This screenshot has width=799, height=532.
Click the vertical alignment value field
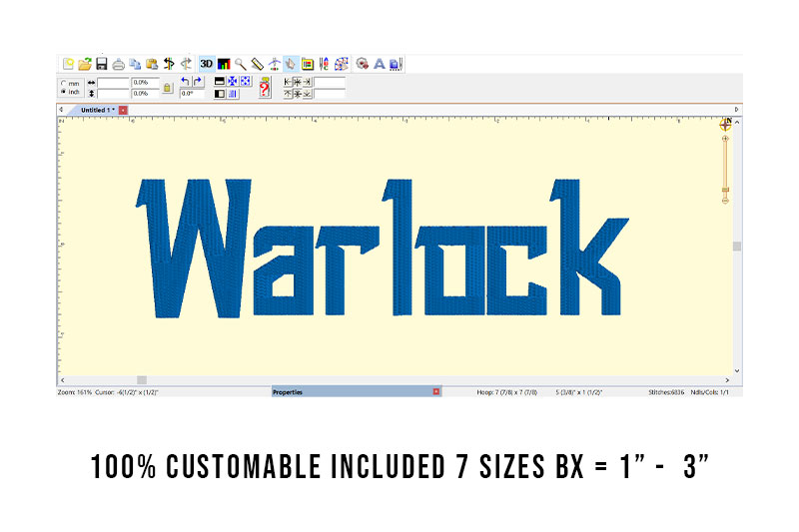click(330, 94)
